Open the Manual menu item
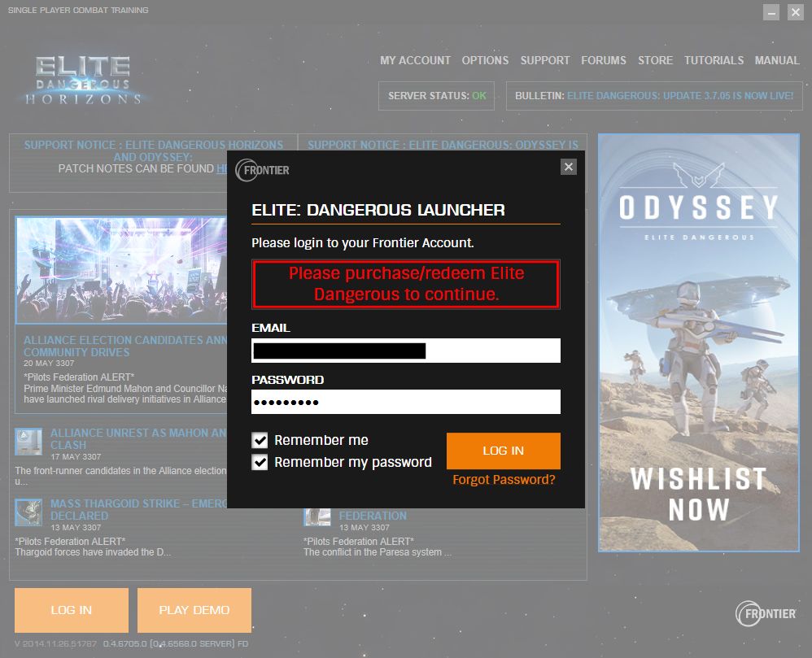The height and width of the screenshot is (658, 812). coord(777,60)
